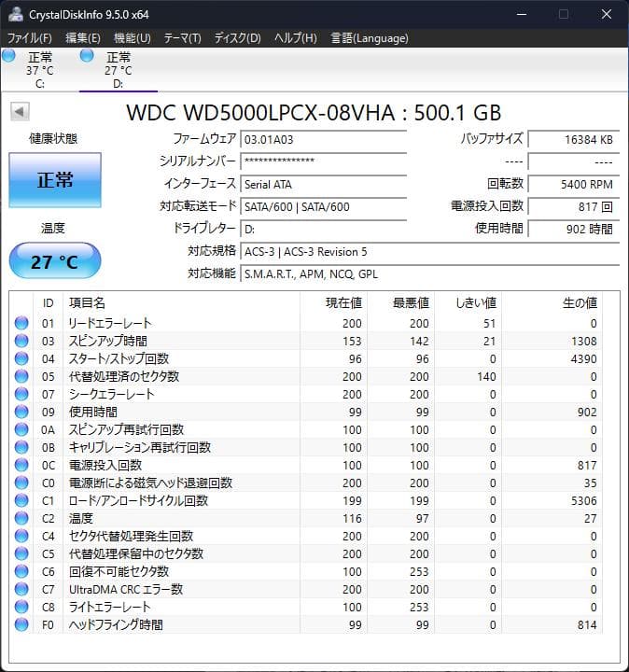This screenshot has width=629, height=672.
Task: Click status orb for 01 リードエラーレート
Action: pos(21,323)
